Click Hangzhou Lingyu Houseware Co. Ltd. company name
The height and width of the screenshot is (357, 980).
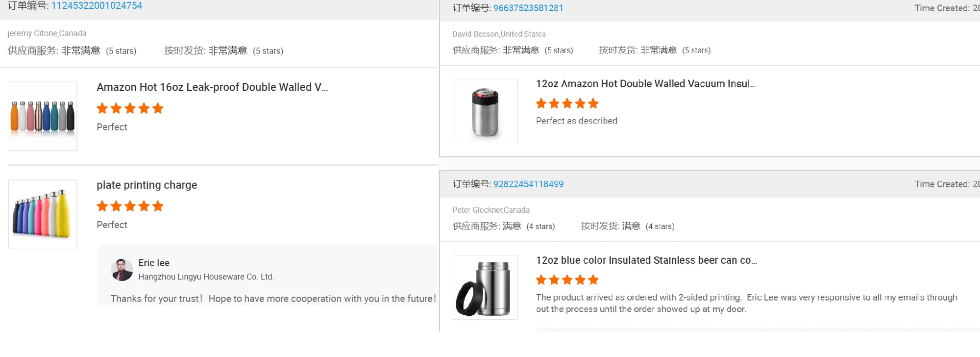[206, 277]
